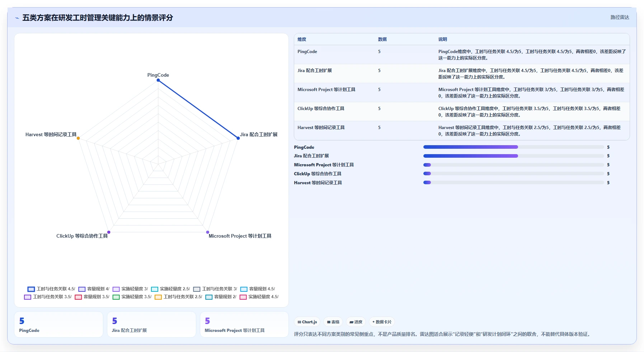Toggle legend item 工时与任务关联 2.5/
The height and width of the screenshot is (352, 644).
click(x=179, y=297)
